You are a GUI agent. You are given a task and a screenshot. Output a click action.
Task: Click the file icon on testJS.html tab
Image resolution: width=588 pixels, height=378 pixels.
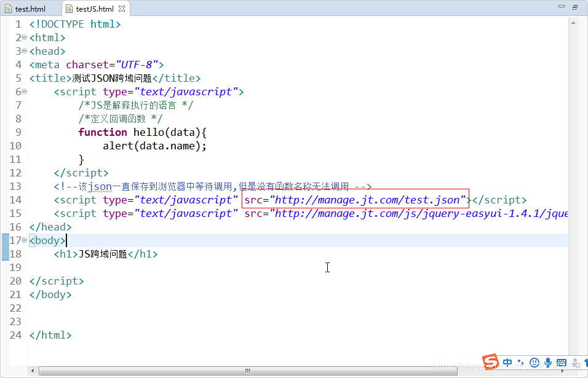[x=69, y=9]
